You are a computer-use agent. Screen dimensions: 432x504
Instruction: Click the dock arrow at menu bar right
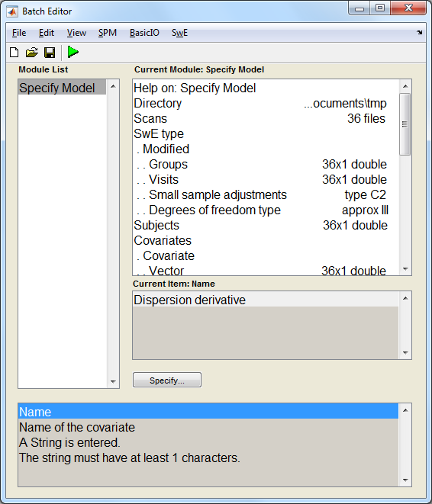tap(420, 32)
